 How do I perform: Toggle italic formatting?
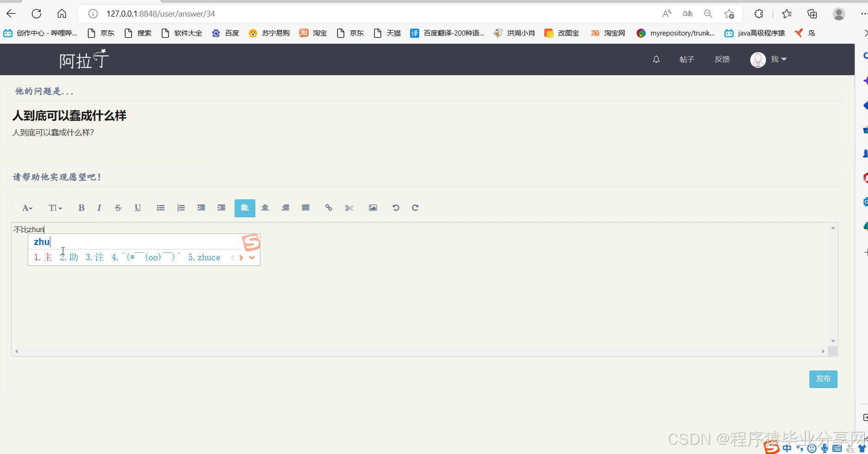tap(99, 208)
